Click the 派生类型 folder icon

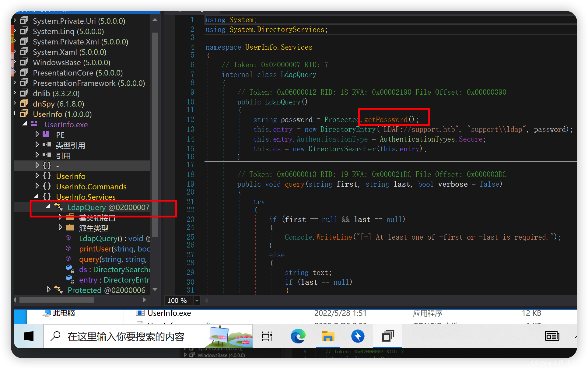(70, 227)
